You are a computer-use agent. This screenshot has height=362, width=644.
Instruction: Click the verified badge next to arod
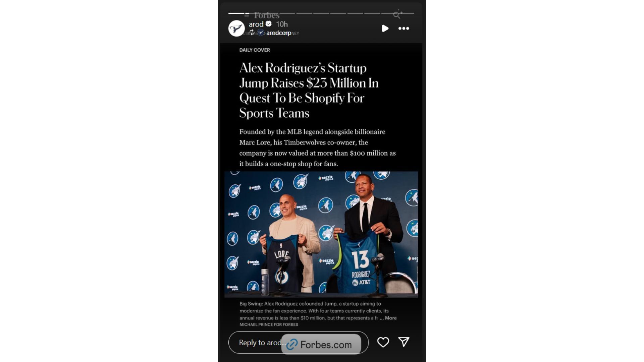(x=269, y=24)
